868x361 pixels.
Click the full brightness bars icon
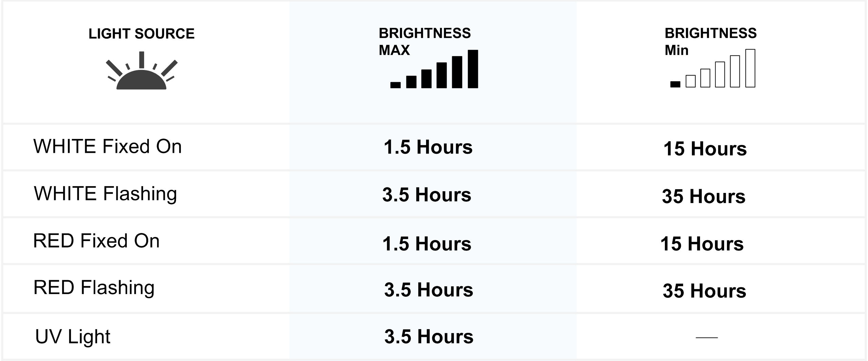pyautogui.click(x=434, y=69)
